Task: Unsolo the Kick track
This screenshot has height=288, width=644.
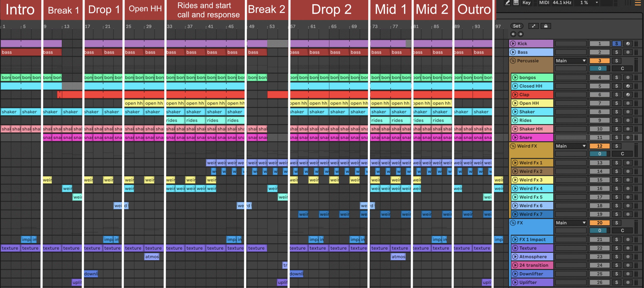Action: click(616, 44)
